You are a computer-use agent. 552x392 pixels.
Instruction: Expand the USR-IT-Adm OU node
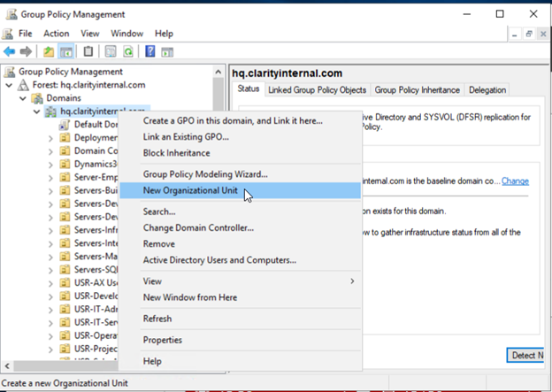coord(50,310)
